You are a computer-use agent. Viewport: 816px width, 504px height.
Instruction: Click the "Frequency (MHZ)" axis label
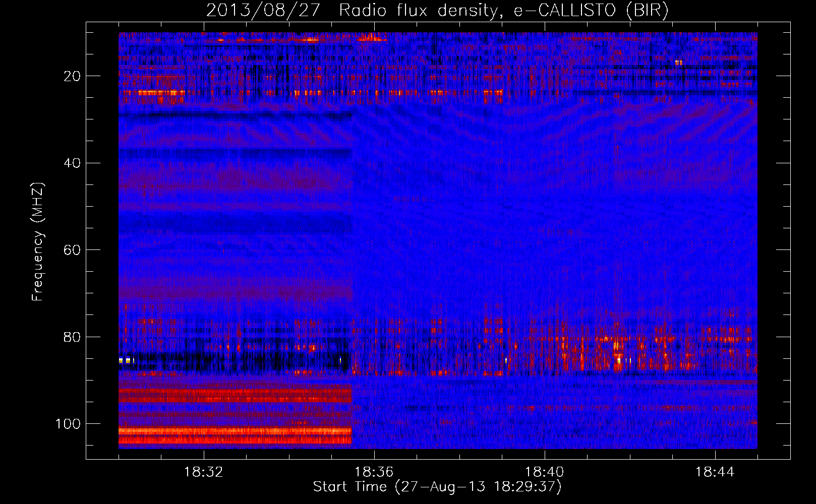[x=38, y=242]
